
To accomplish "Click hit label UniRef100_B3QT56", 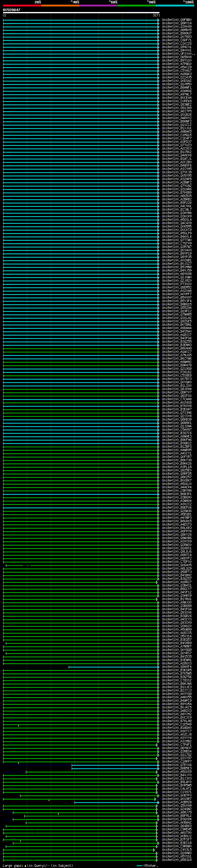I will click(x=177, y=677).
